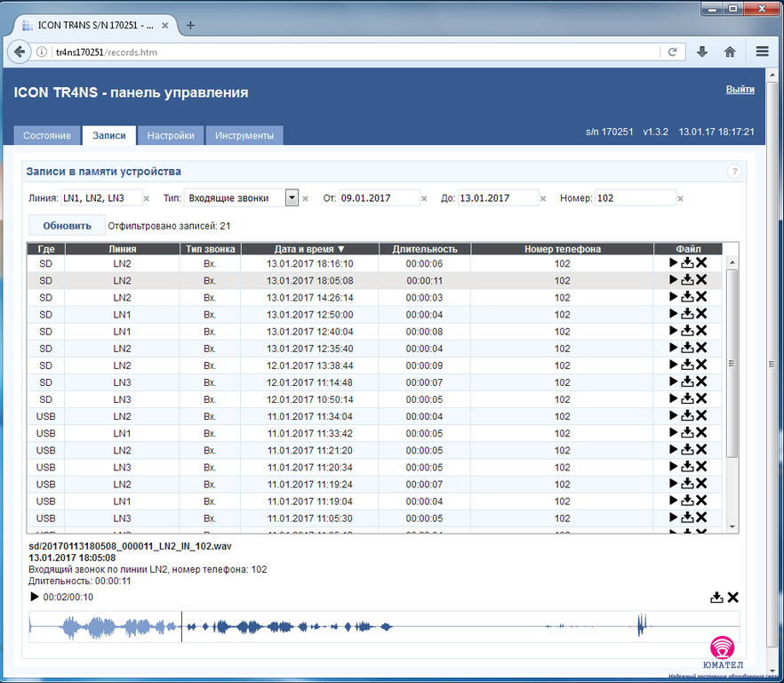Play the 11.01.2017 11:05:30 recording
The width and height of the screenshot is (784, 683).
pos(673,518)
